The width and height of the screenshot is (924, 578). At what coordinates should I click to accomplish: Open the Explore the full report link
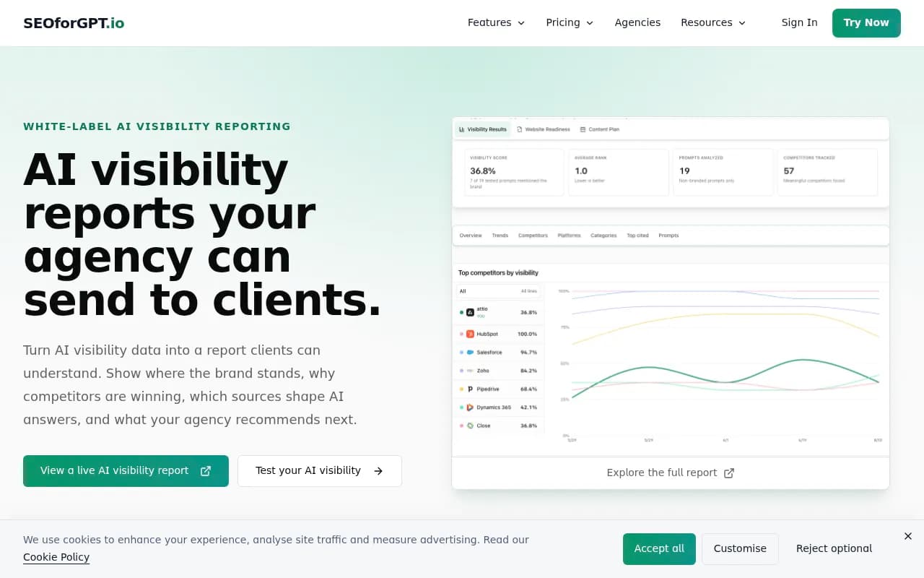point(670,473)
